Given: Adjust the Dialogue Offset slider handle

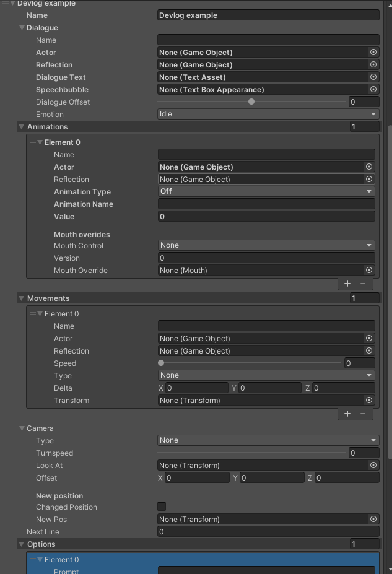Looking at the screenshot, I should [x=251, y=102].
